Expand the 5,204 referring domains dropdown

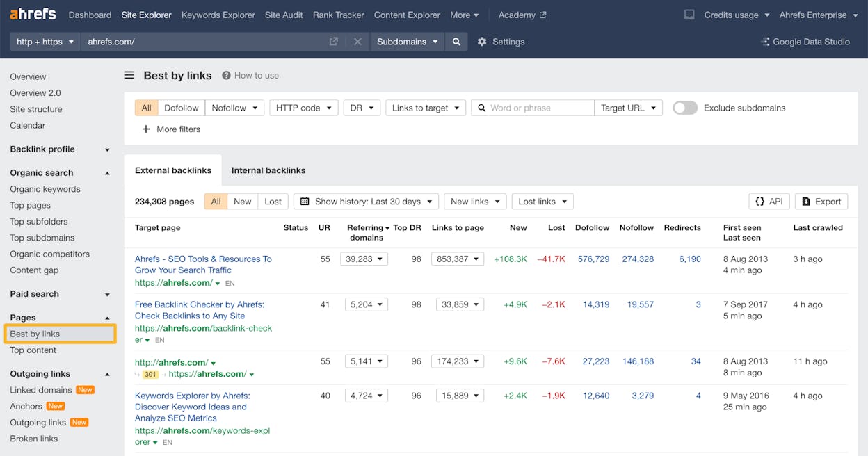[367, 304]
